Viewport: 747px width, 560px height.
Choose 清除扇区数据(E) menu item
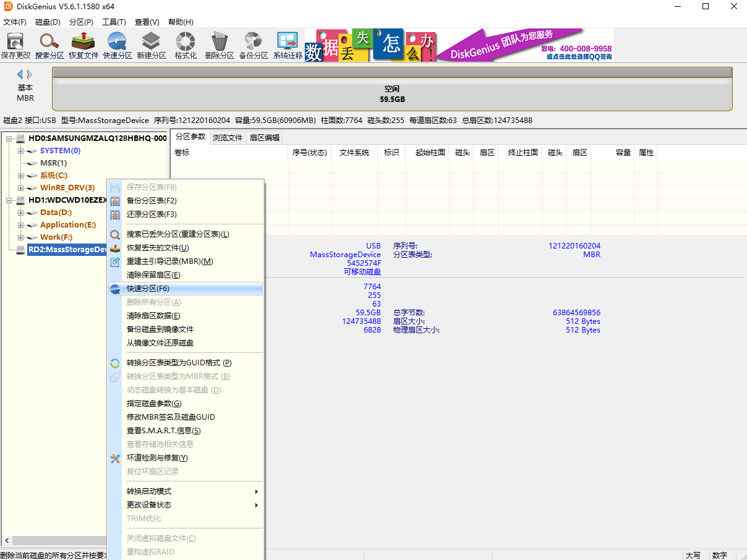186,316
